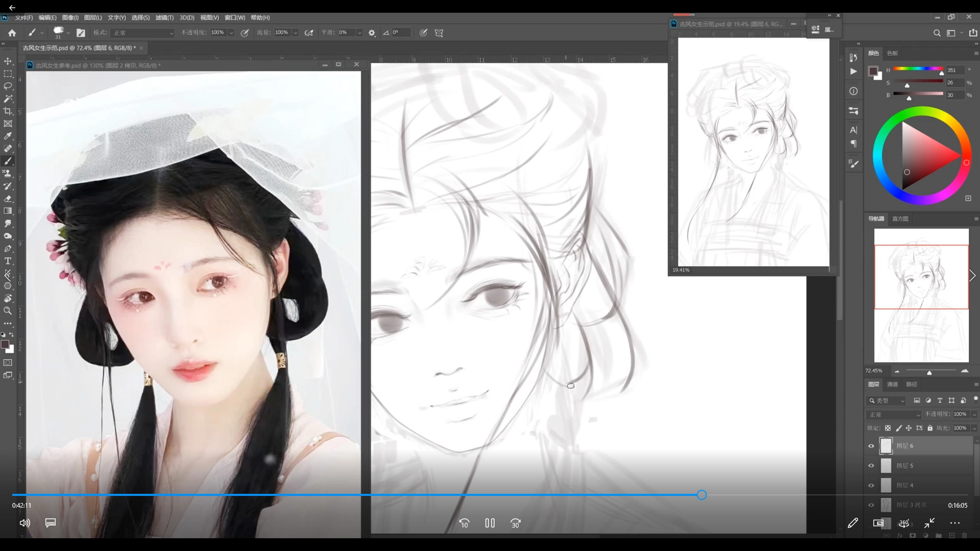The width and height of the screenshot is (980, 551).
Task: Open the brush mode 正常 dropdown
Action: pos(143,33)
